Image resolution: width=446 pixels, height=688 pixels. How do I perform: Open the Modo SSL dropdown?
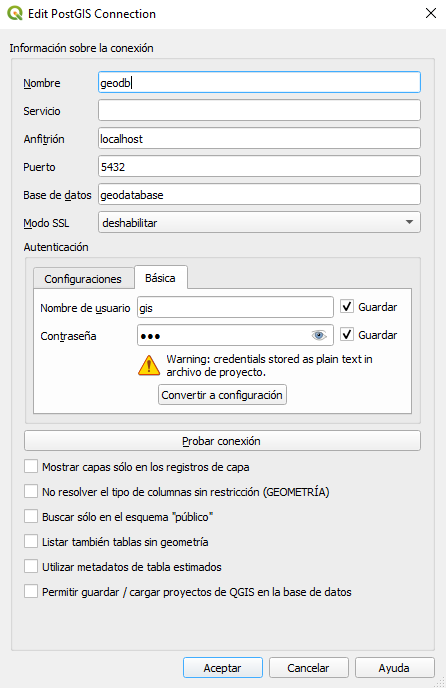[x=259, y=222]
